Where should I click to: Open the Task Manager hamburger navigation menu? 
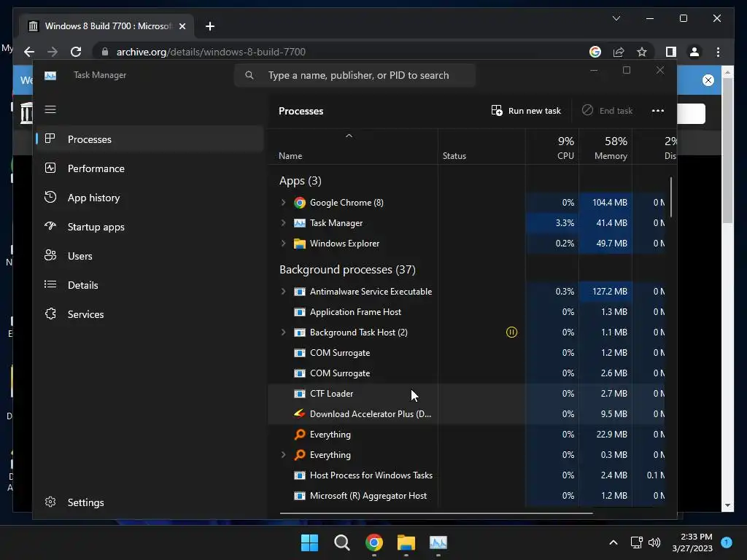[x=50, y=109]
